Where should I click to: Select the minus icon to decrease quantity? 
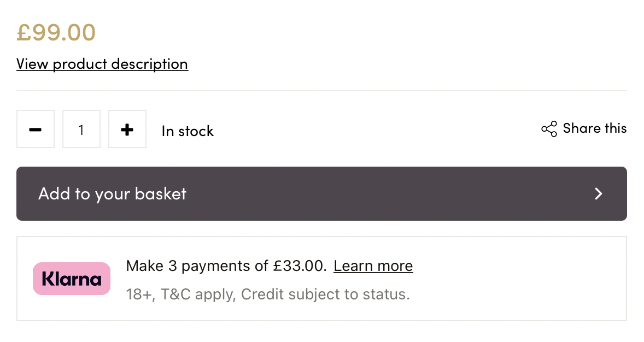35,129
